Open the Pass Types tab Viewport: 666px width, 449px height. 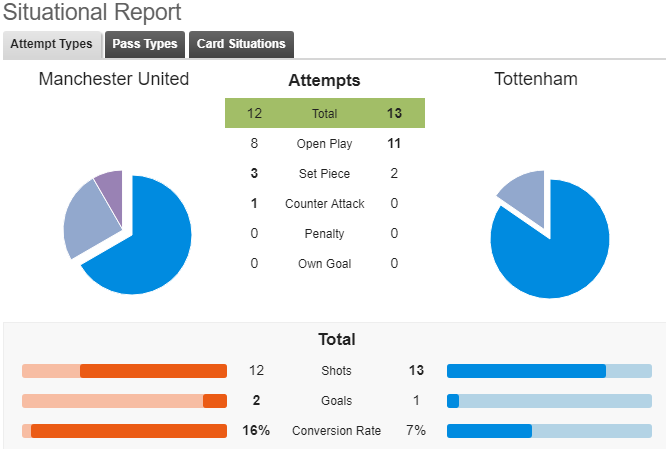tap(145, 44)
